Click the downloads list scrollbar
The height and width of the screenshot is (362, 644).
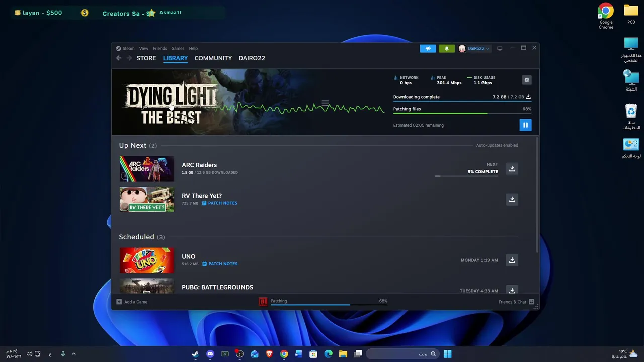[x=537, y=196]
